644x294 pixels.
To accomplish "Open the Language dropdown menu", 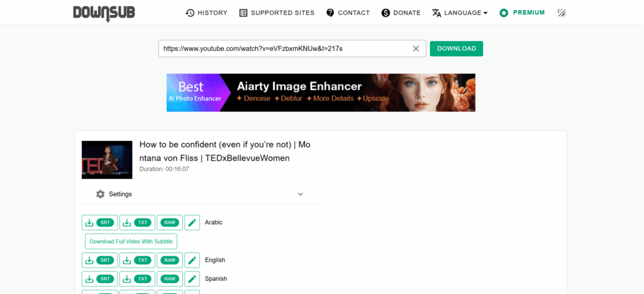I will 459,13.
